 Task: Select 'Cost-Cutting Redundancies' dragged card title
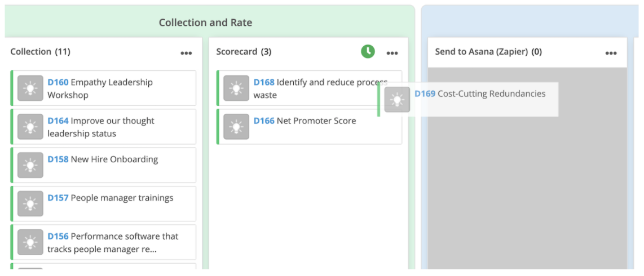[x=492, y=94]
